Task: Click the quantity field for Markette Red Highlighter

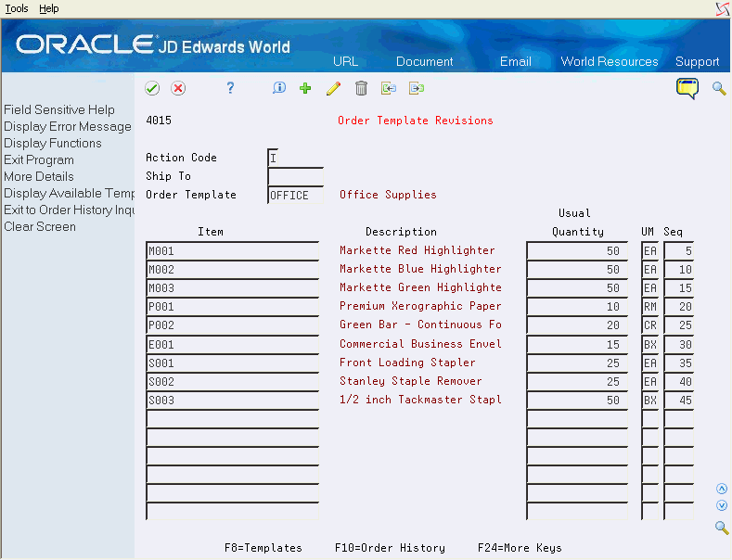Action: pyautogui.click(x=577, y=251)
